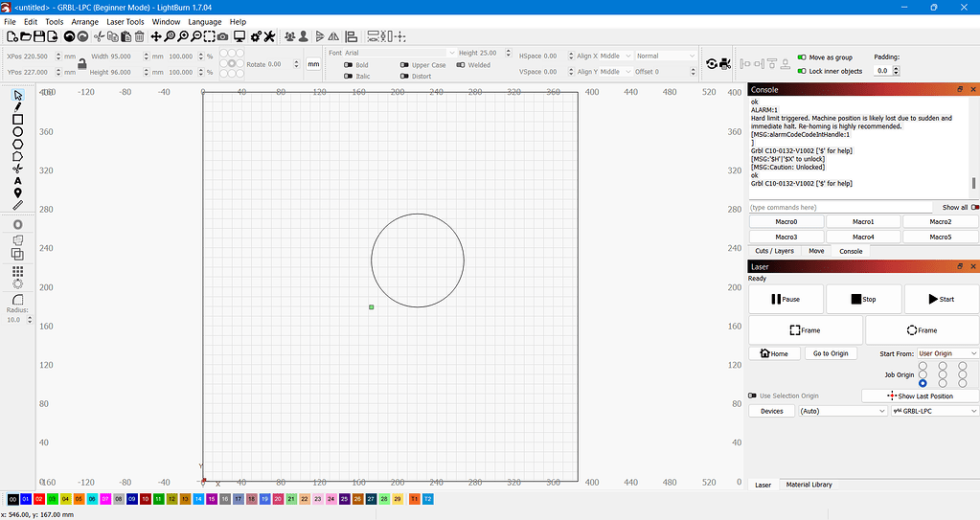Click the Delete trash can icon
The width and height of the screenshot is (980, 520).
pyautogui.click(x=140, y=36)
